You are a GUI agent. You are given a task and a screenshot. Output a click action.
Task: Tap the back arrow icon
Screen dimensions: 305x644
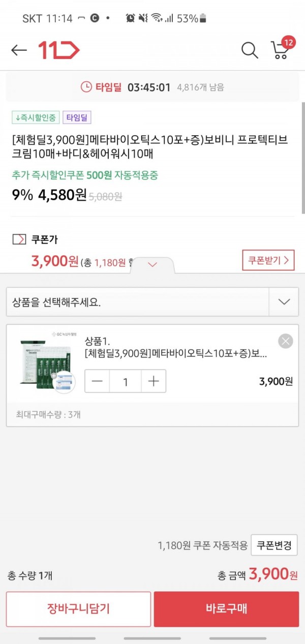19,50
